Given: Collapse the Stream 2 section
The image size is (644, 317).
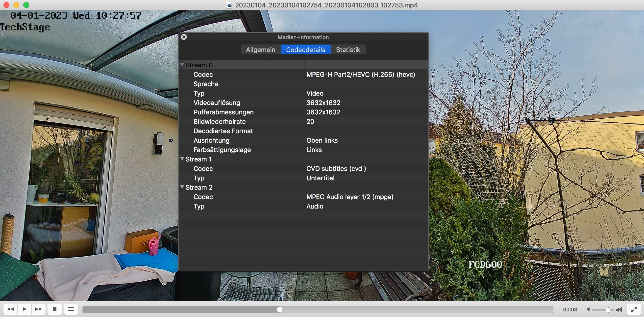Looking at the screenshot, I should [182, 187].
